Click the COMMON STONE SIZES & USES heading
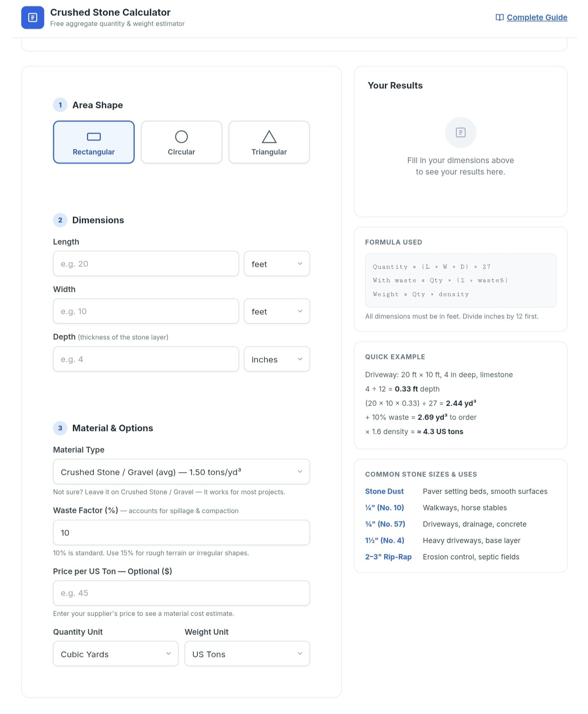Screen dimensions: 588x714 (x=421, y=474)
